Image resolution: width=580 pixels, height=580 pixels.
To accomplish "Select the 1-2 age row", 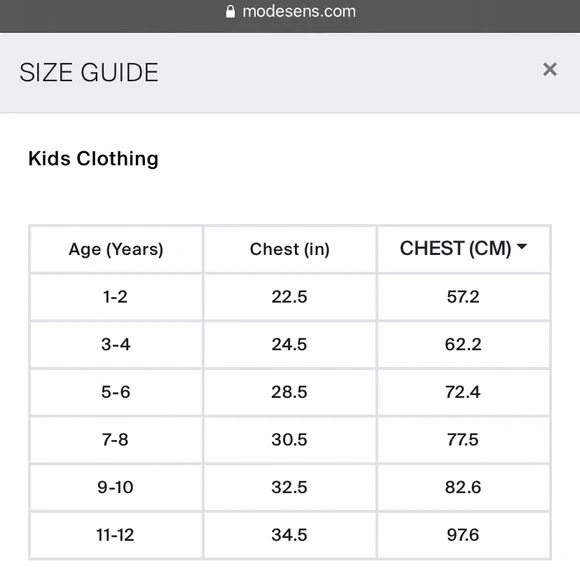I will [x=290, y=297].
